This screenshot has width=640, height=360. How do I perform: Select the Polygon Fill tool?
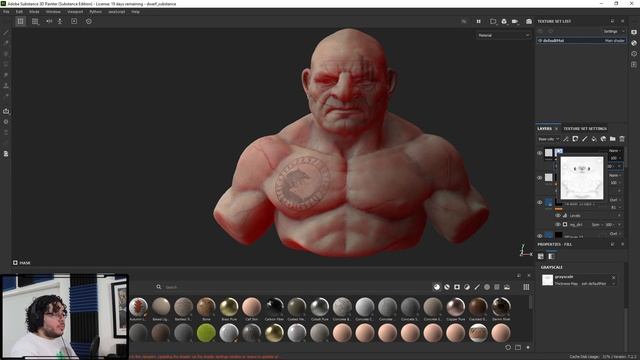[6, 64]
